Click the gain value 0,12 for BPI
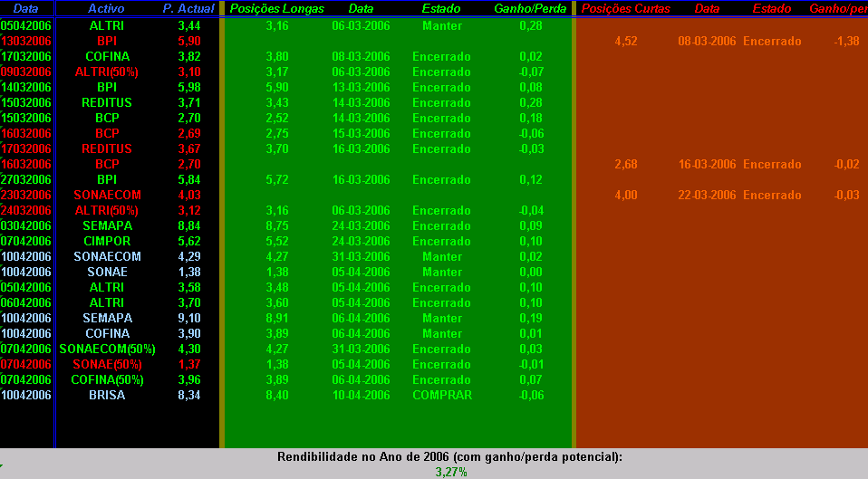Viewport: 868px width, 479px height. click(x=531, y=180)
